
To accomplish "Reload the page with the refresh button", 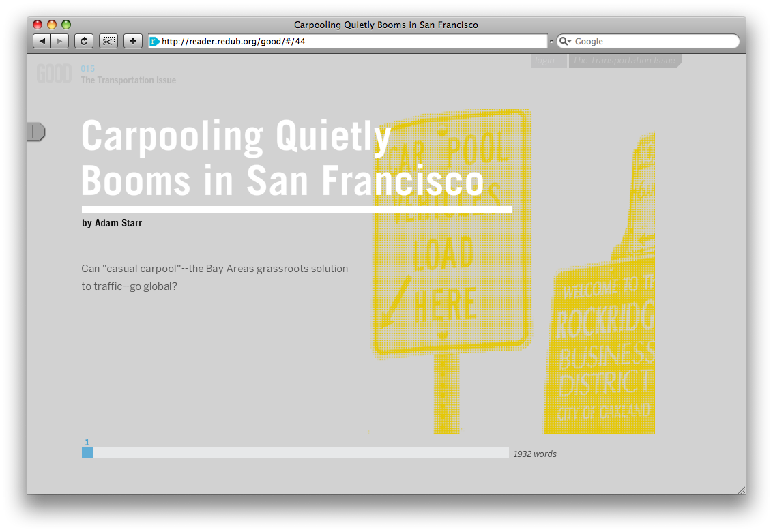I will [x=84, y=41].
